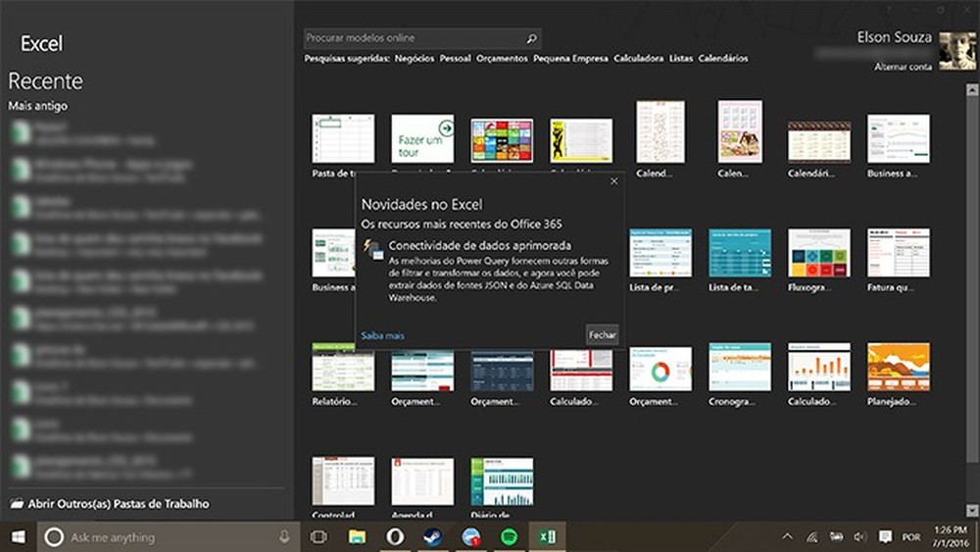The height and width of the screenshot is (552, 980).
Task: Open the colorful tiled calendar template
Action: 502,140
